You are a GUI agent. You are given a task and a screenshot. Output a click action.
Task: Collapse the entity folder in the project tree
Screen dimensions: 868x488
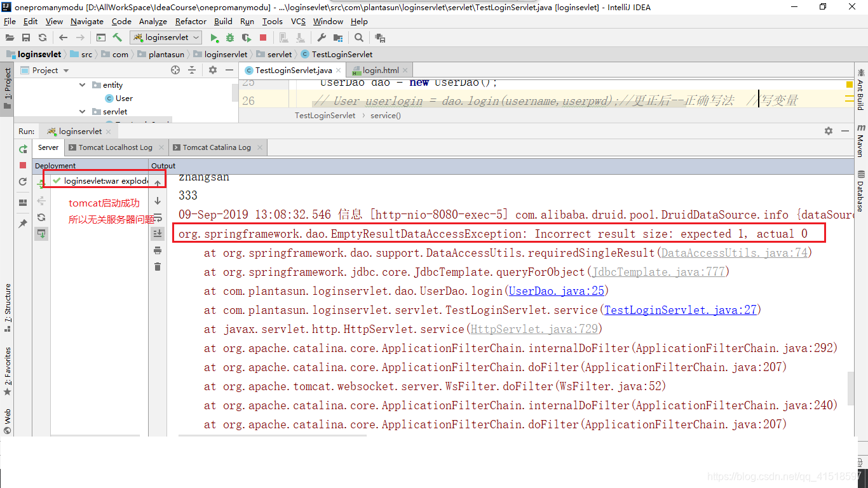pos(82,85)
